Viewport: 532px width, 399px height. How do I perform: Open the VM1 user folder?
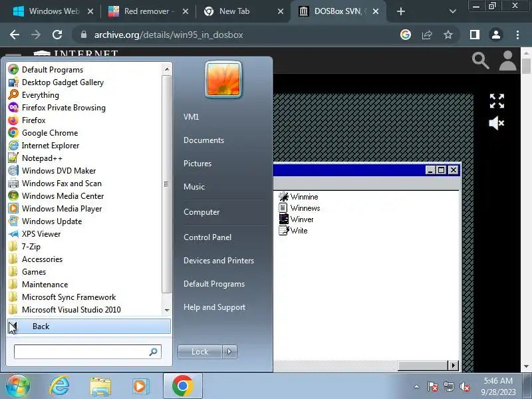tap(191, 117)
